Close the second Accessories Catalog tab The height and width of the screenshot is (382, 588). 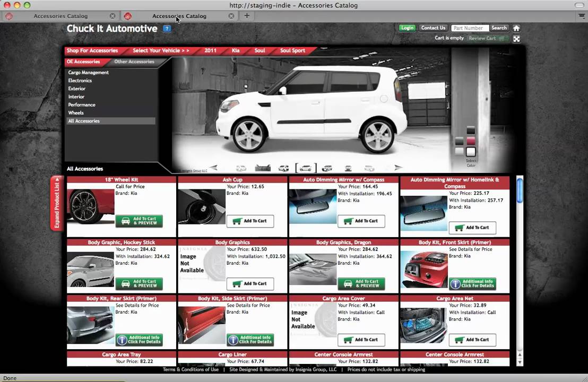(231, 16)
